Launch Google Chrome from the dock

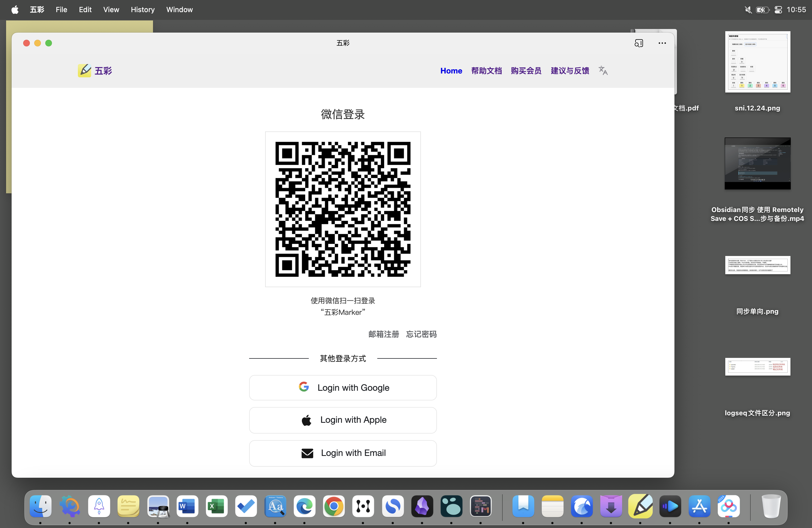point(334,506)
